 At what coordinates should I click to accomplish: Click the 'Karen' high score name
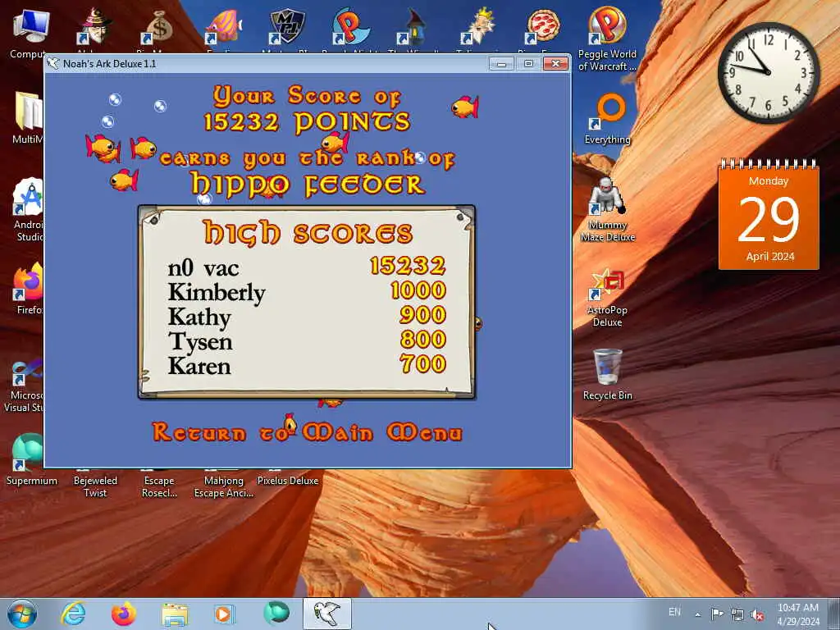(x=199, y=366)
